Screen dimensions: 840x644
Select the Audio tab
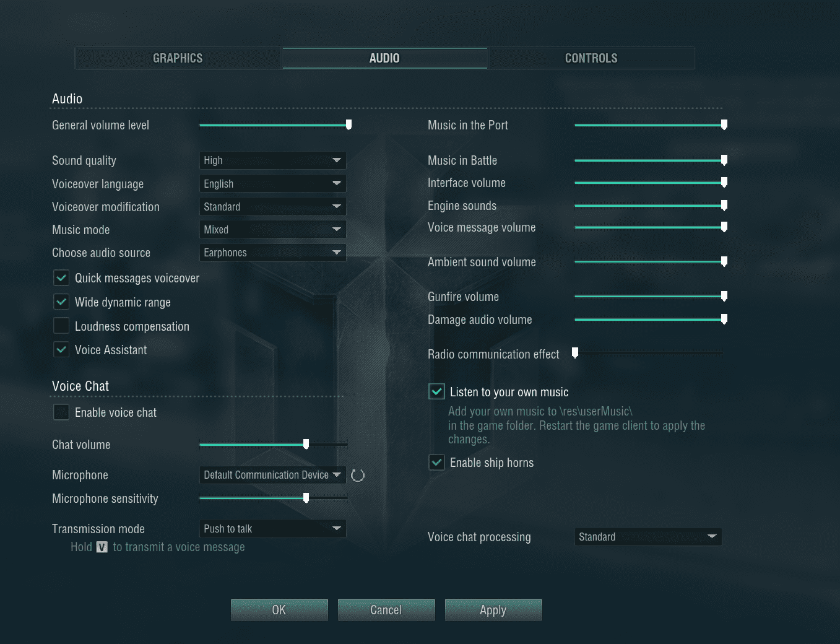[x=384, y=58]
